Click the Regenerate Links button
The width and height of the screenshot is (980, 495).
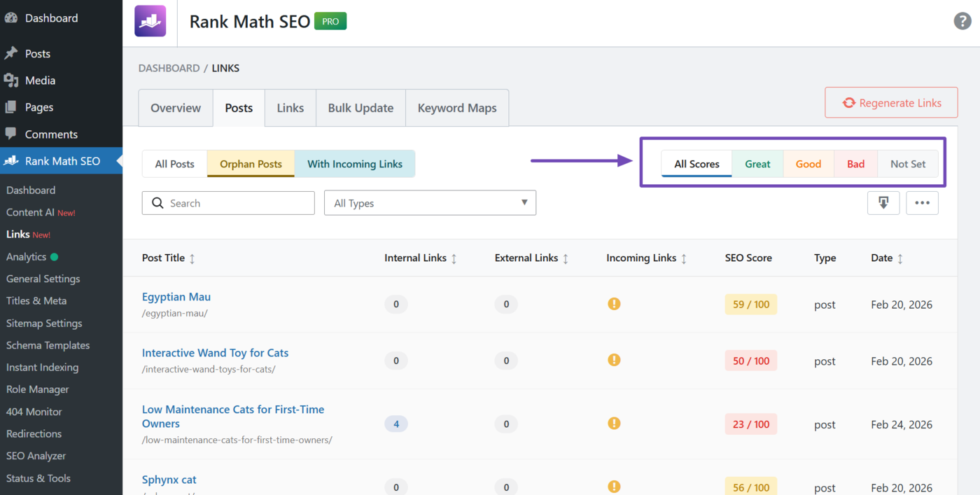(891, 102)
